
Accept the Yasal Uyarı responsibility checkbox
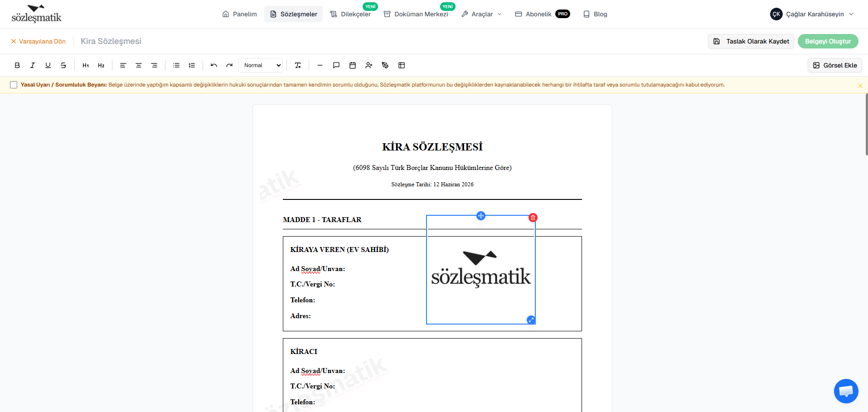click(x=14, y=85)
